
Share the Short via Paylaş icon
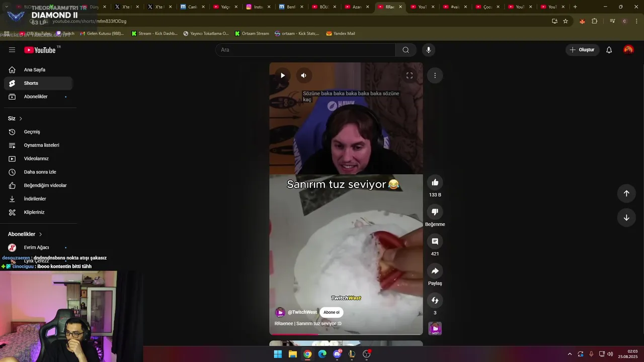pyautogui.click(x=435, y=271)
